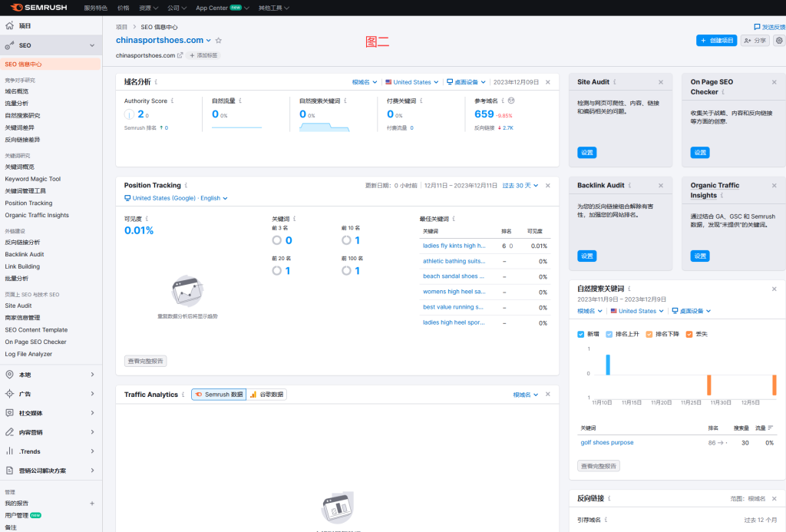This screenshot has height=532, width=786.
Task: Click the 付费关键词 info icon
Action: pyautogui.click(x=421, y=101)
